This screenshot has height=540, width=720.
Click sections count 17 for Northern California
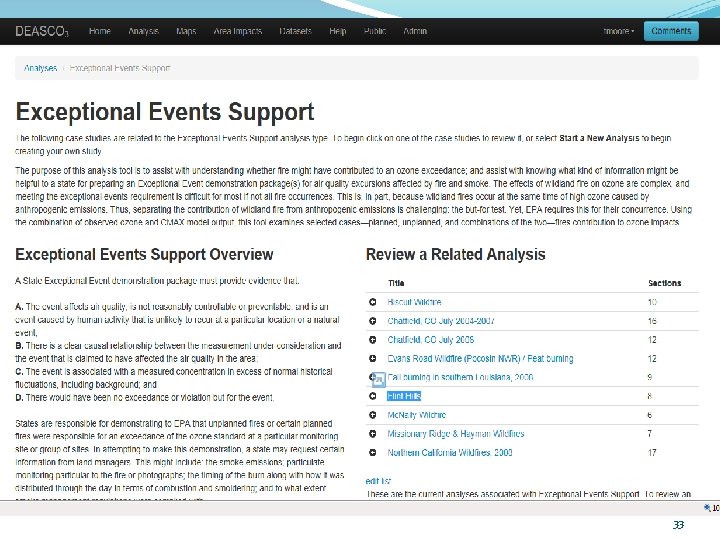[x=652, y=452]
